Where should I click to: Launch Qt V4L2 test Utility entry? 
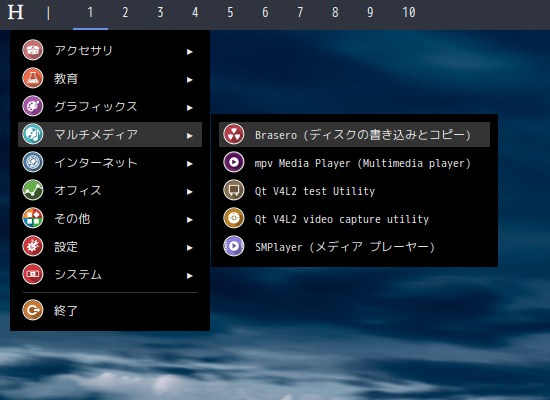[x=354, y=191]
